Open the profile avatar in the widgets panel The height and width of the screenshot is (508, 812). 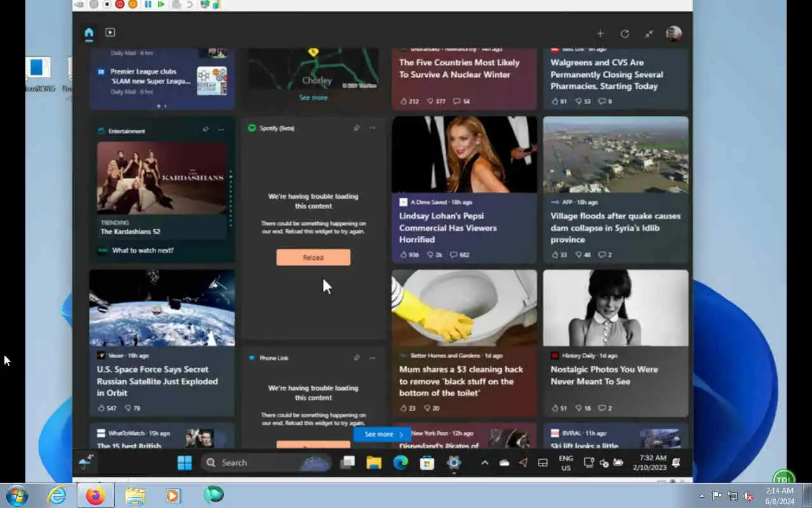(674, 34)
